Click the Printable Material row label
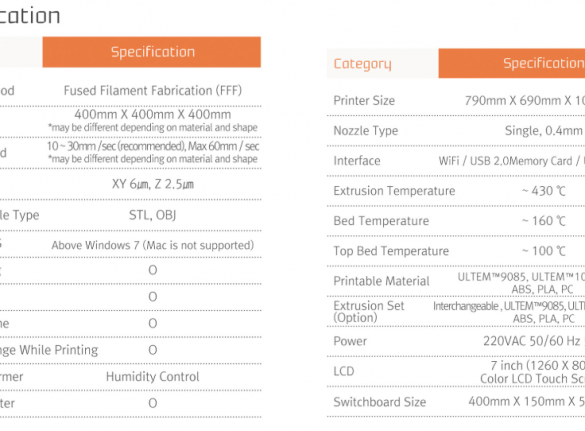 [x=381, y=281]
